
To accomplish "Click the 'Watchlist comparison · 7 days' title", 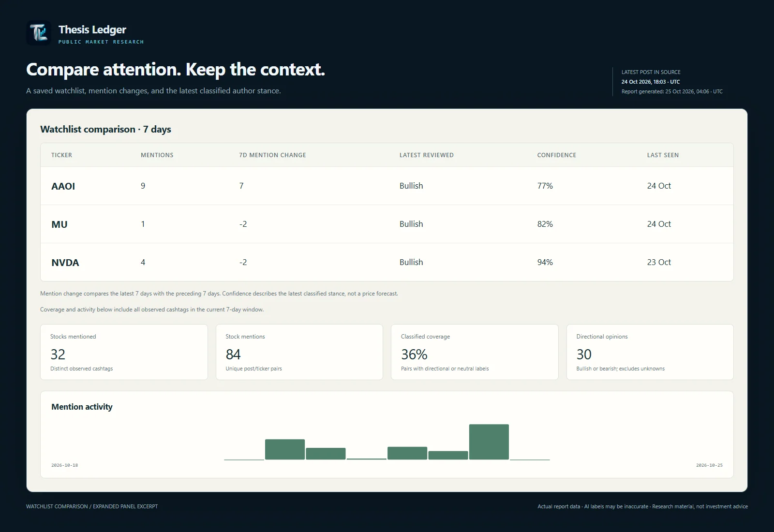I will tap(105, 129).
